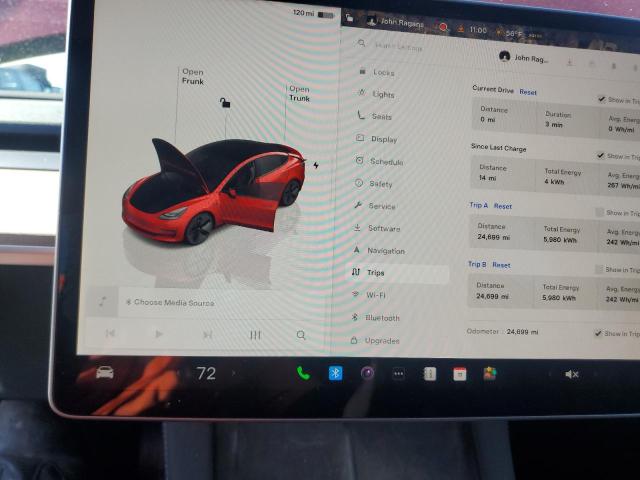Reset Trip A
The width and height of the screenshot is (640, 480).
tap(503, 206)
